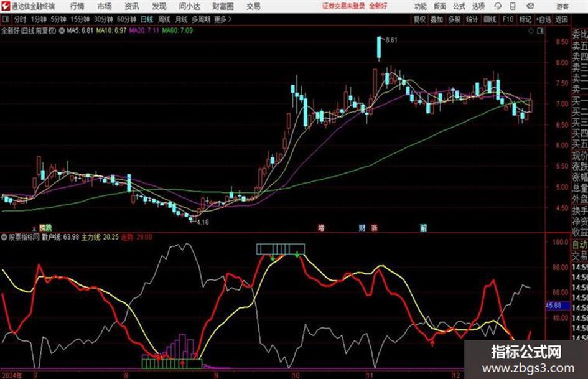Switch to the 5分钟 period tab
This screenshot has height=379, width=588.
58,19
